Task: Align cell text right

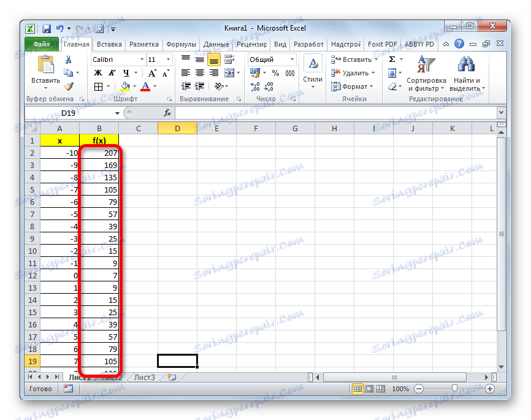Action: point(214,73)
